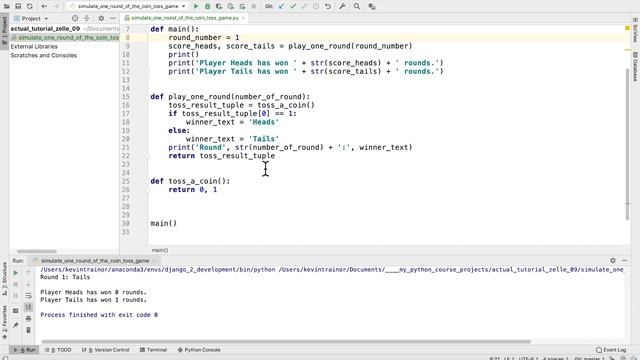Clear console with the trash icon
The image size is (640, 360).
tap(28, 330)
